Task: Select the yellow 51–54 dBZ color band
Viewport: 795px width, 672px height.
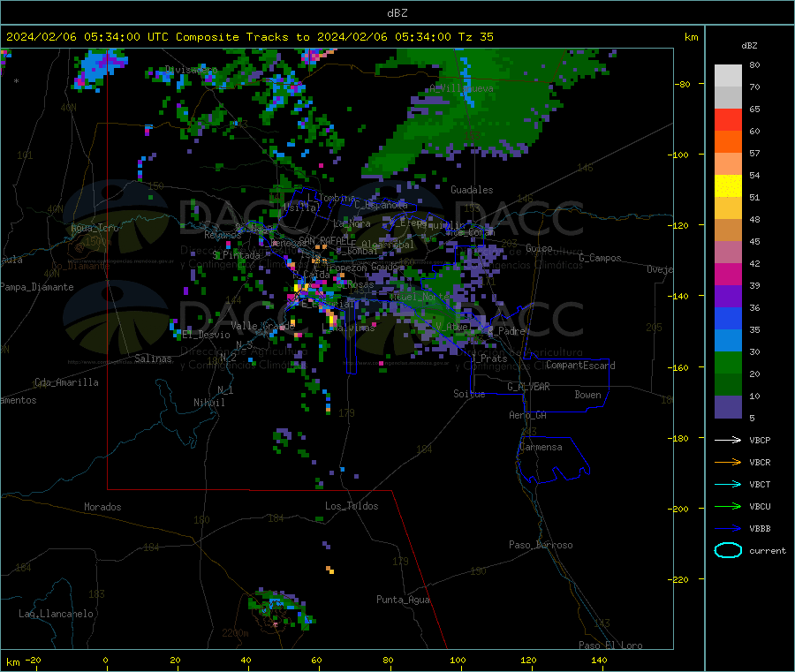Action: tap(728, 186)
